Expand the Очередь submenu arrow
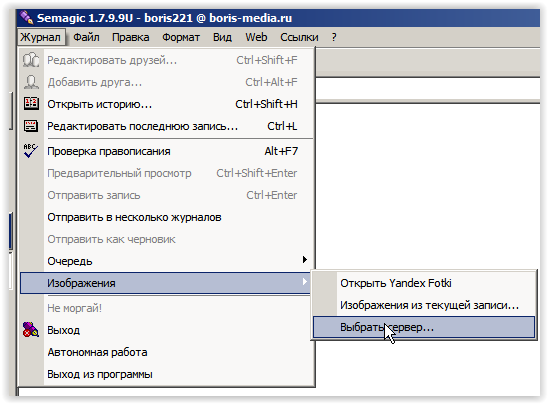The width and height of the screenshot is (548, 404). pos(305,260)
